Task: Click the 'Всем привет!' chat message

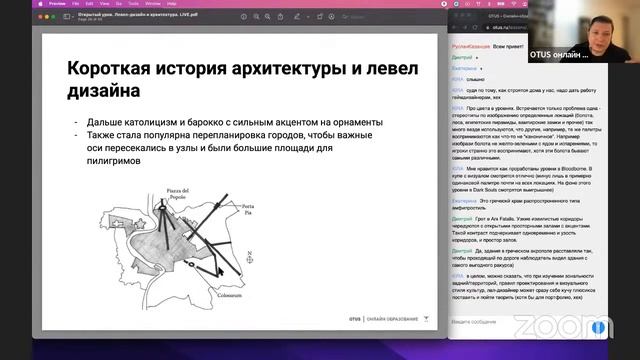Action: pyautogui.click(x=508, y=47)
